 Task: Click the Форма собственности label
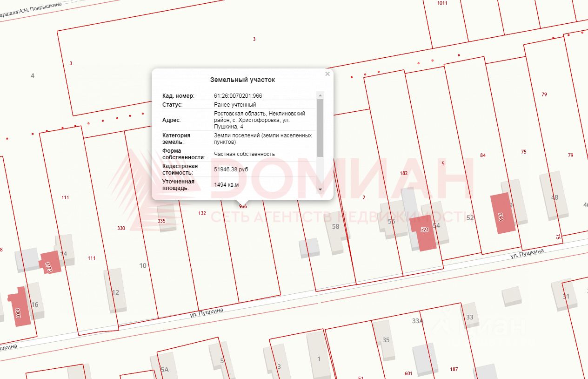pos(184,154)
